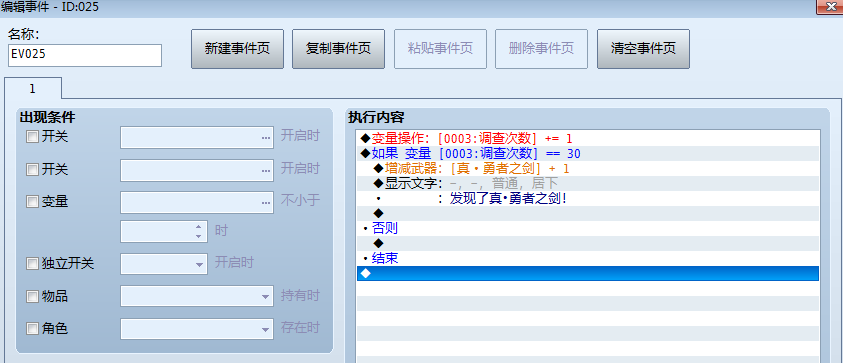Click the 粘贴事件页 button

click(440, 49)
